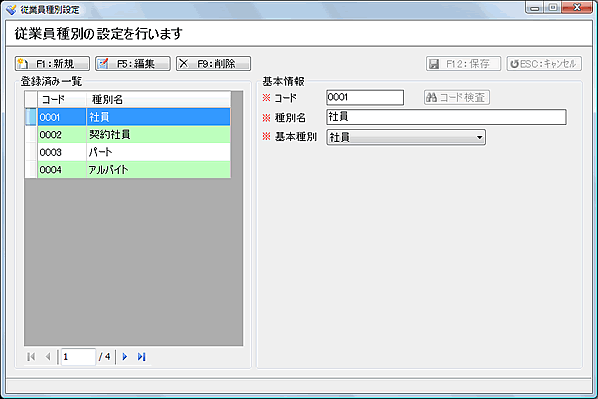
Task: Click the ESC:キャンセル button
Action: pyautogui.click(x=544, y=64)
